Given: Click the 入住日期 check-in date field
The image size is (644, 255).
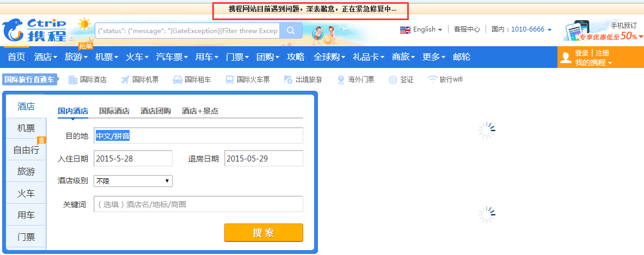Looking at the screenshot, I should [x=133, y=158].
